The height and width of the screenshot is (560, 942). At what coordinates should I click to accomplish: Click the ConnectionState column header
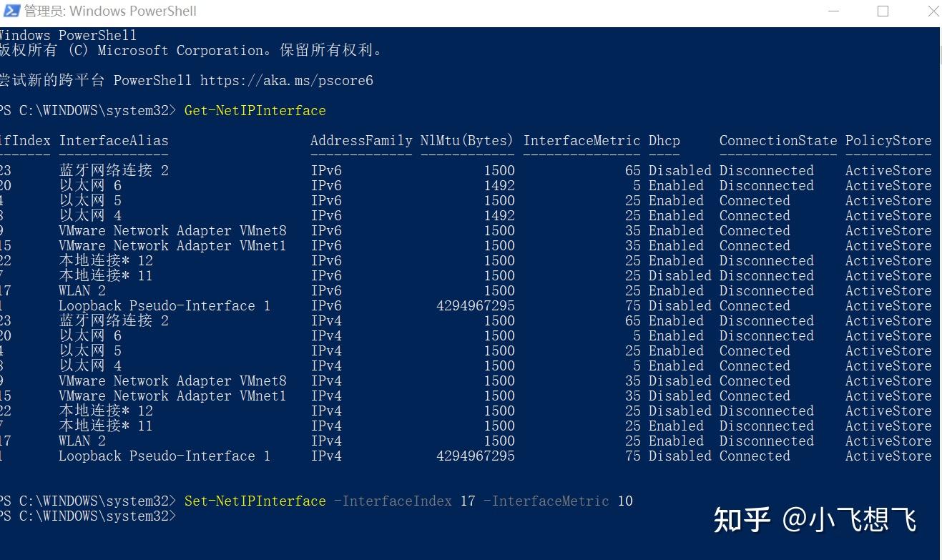(x=778, y=140)
